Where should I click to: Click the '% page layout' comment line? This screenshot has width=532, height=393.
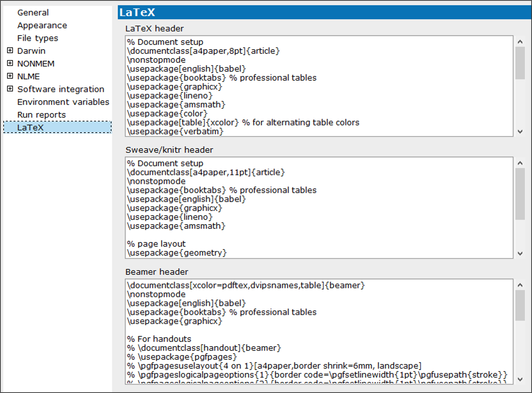(x=156, y=244)
